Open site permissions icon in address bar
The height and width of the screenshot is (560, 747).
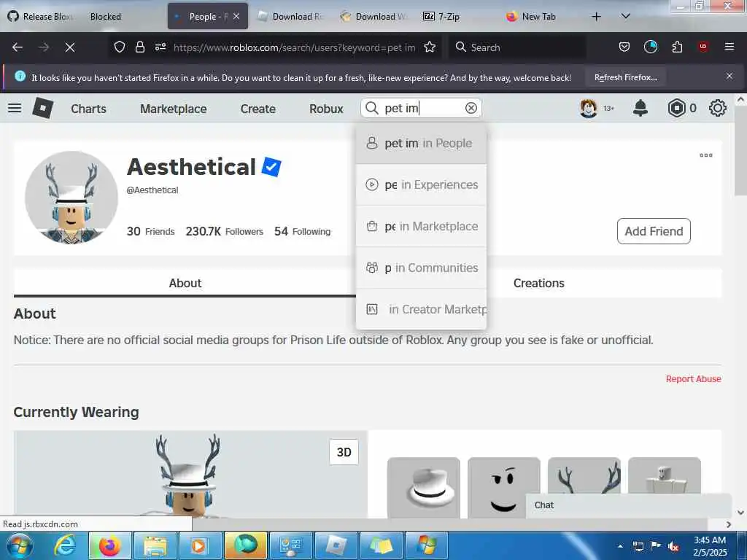tap(160, 47)
